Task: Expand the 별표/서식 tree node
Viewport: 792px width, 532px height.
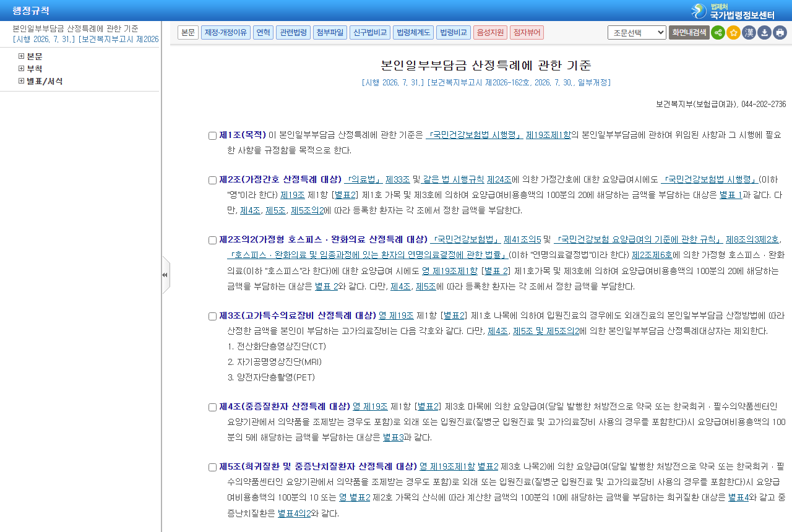Action: click(22, 81)
